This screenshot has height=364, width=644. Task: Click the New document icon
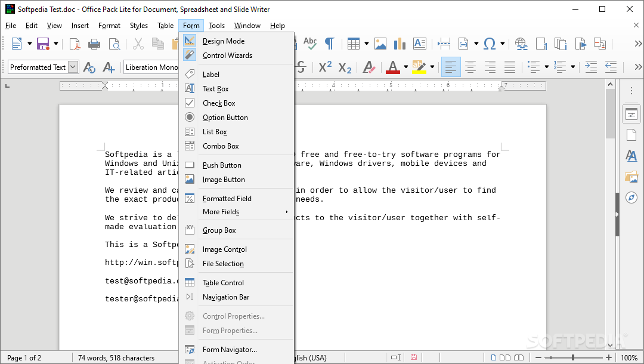pyautogui.click(x=17, y=44)
